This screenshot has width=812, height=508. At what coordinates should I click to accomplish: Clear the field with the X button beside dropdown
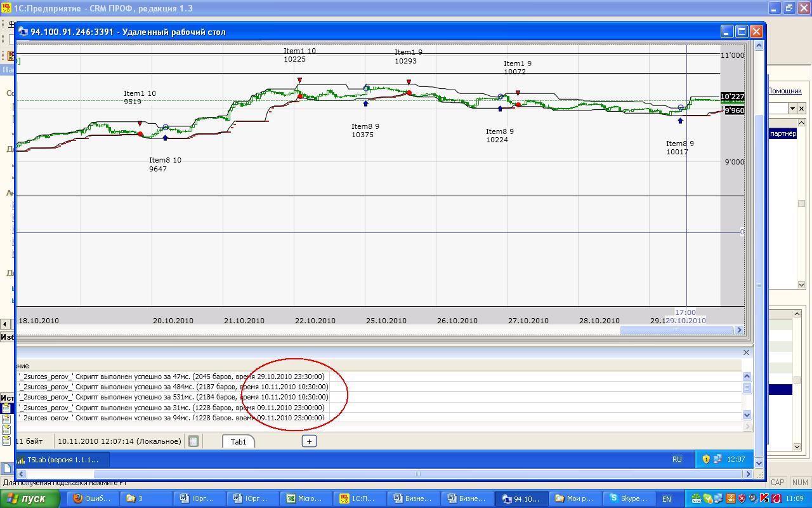click(801, 109)
